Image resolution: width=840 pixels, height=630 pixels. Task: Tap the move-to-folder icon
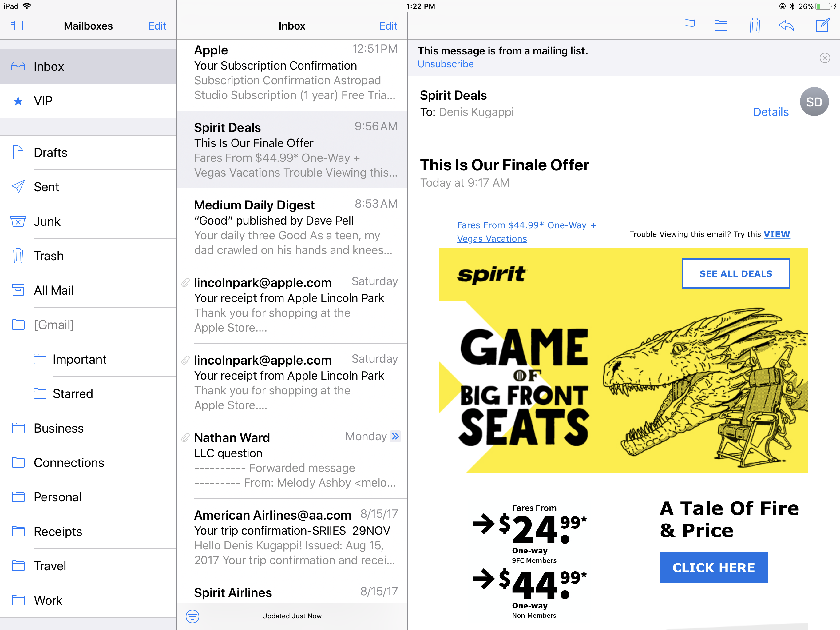720,26
